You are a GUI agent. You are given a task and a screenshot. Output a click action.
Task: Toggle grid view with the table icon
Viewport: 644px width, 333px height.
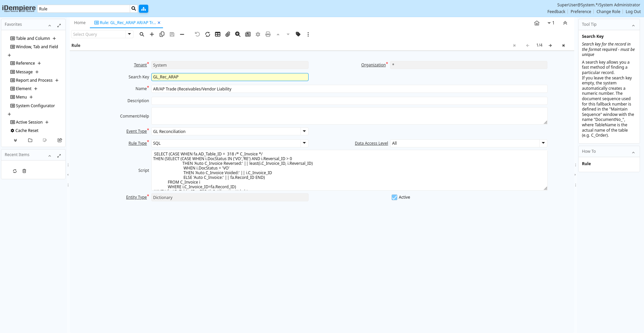click(218, 34)
